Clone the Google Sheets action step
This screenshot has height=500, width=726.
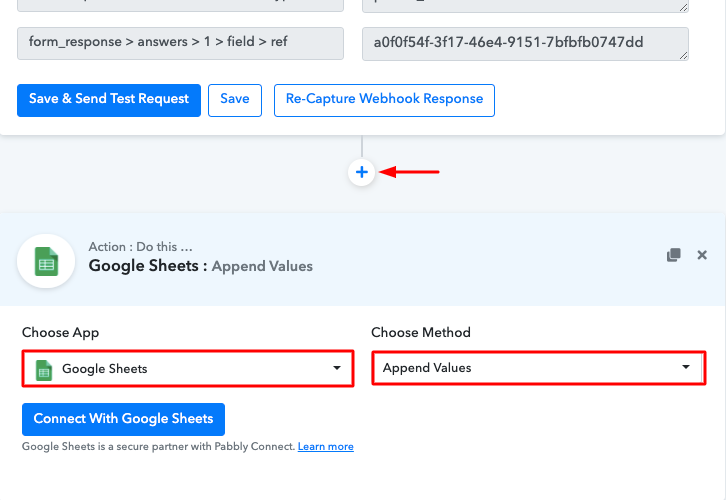674,255
